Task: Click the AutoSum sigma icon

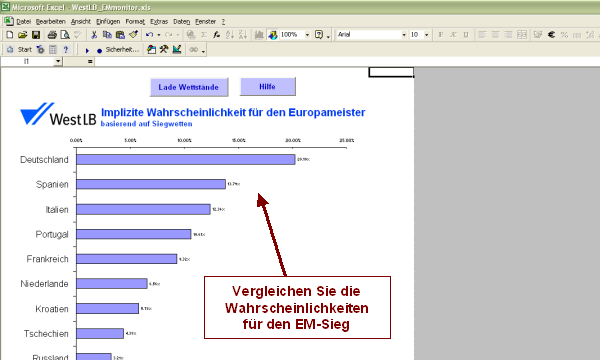Action: (x=204, y=35)
